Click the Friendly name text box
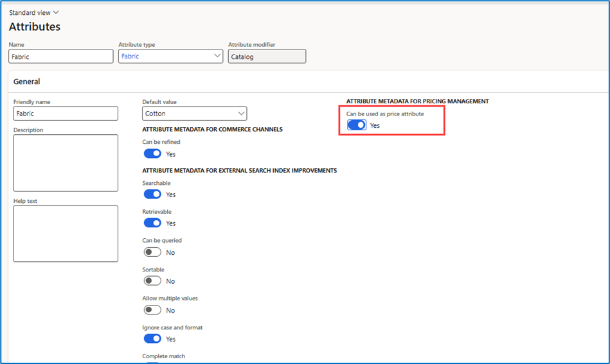Screen dimensions: 610x364 click(66, 114)
